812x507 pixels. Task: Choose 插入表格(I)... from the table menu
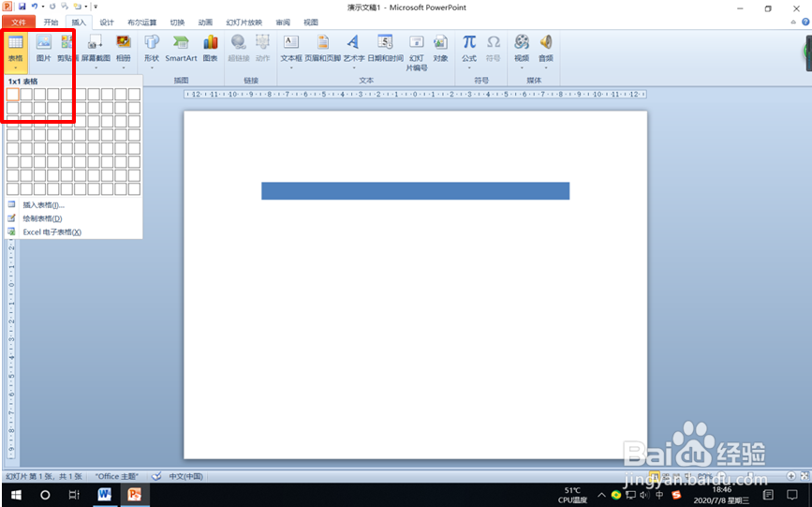pos(74,205)
